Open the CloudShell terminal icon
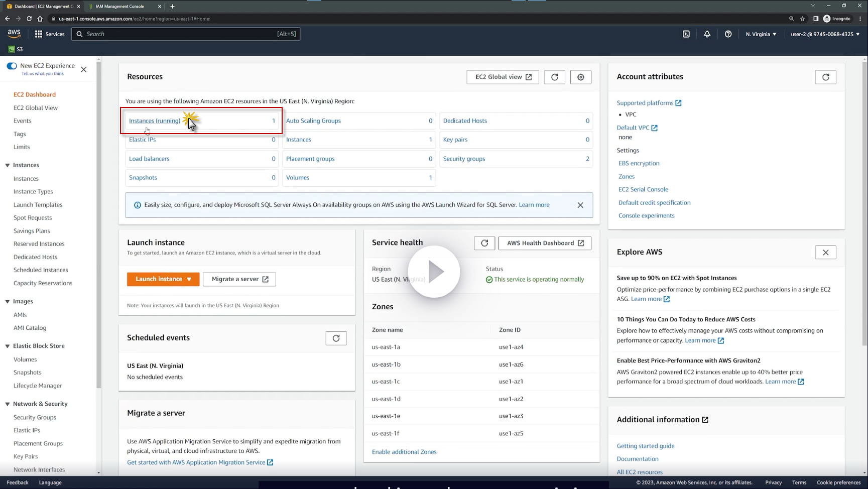Viewport: 868px width, 489px height. click(x=686, y=34)
